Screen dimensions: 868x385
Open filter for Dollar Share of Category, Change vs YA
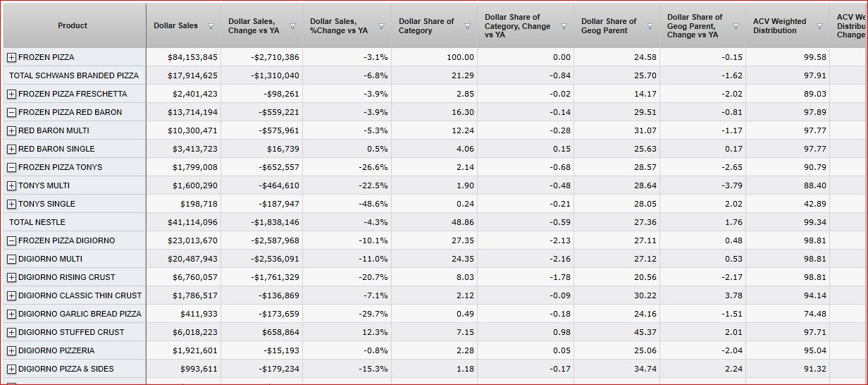pyautogui.click(x=563, y=26)
